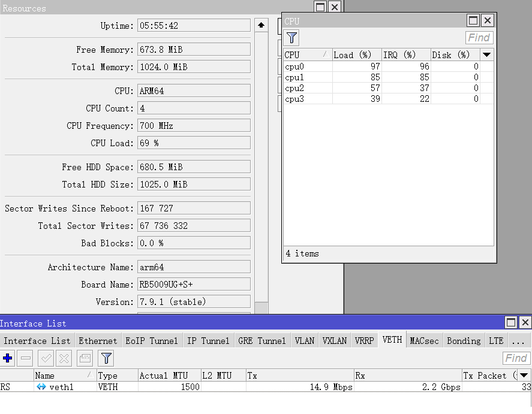The image size is (532, 414).
Task: Maximize the CPU window
Action: (x=473, y=20)
